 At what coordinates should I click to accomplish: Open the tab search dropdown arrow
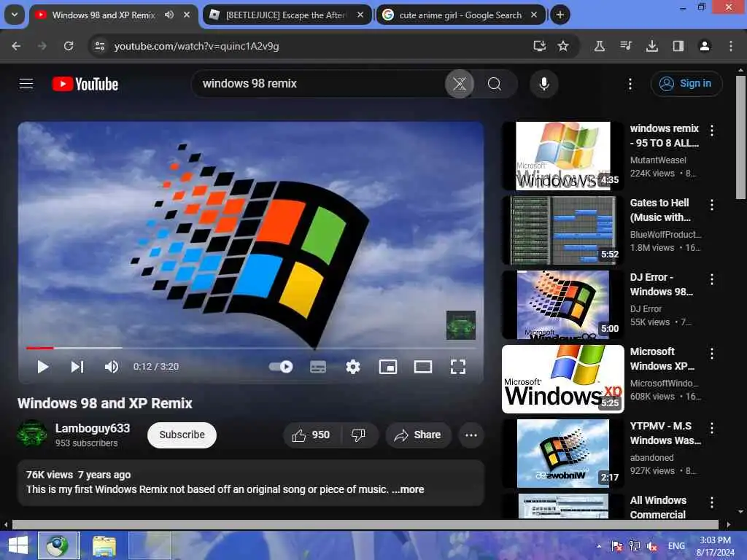coord(15,15)
